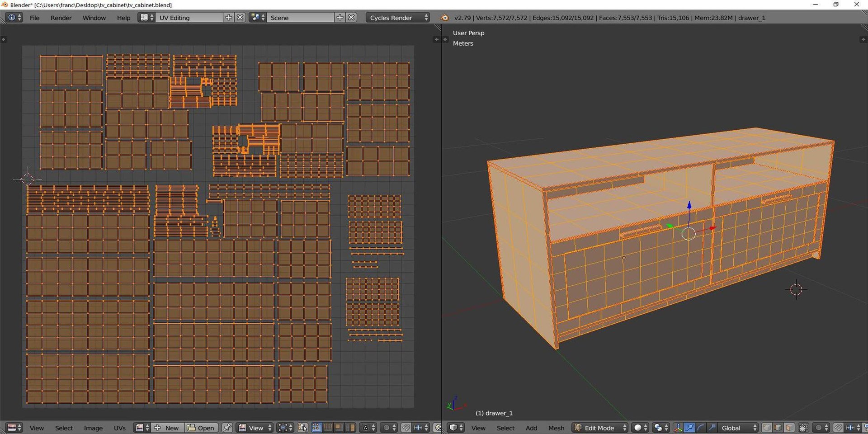Viewport: 868px width, 434px height.
Task: Open the Cycles Render engine dropdown
Action: tap(398, 18)
